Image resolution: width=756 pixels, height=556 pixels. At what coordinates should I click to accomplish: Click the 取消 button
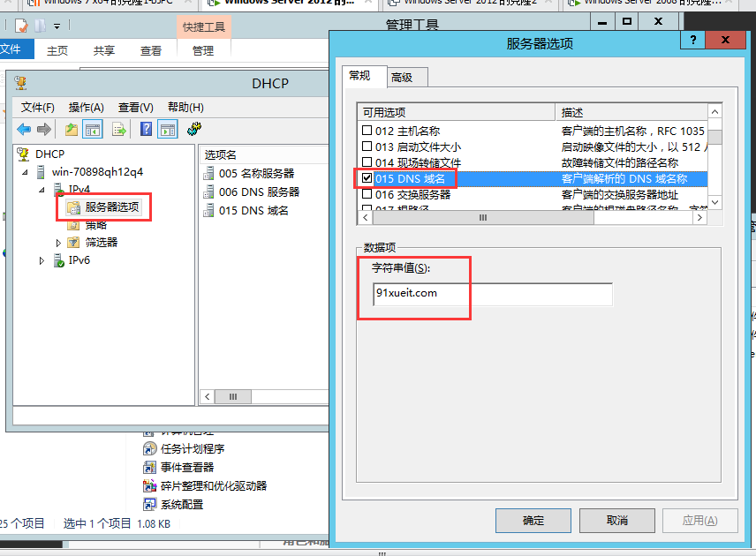pyautogui.click(x=616, y=520)
